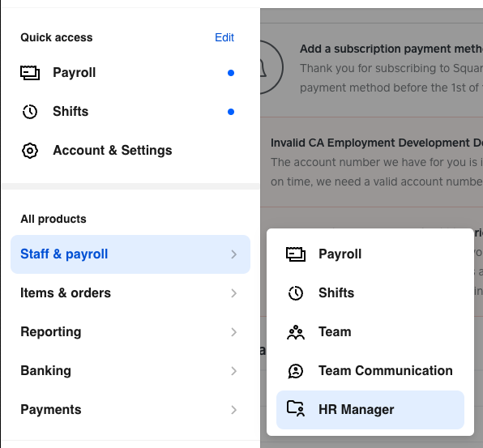Expand the Items & orders category
This screenshot has width=483, height=448.
(x=130, y=293)
